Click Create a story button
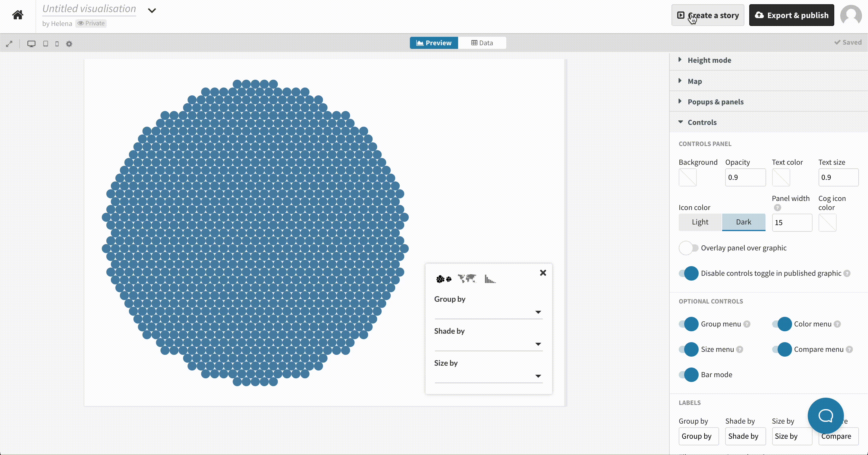The width and height of the screenshot is (868, 455). point(708,15)
